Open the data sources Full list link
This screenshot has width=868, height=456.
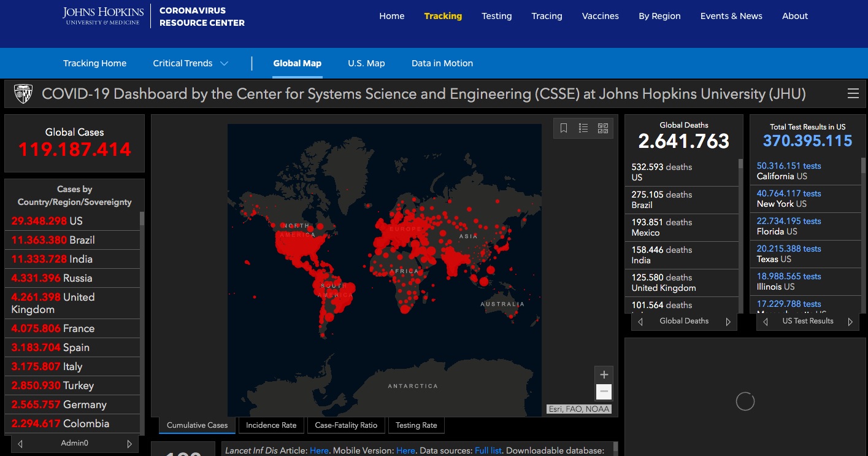point(488,450)
